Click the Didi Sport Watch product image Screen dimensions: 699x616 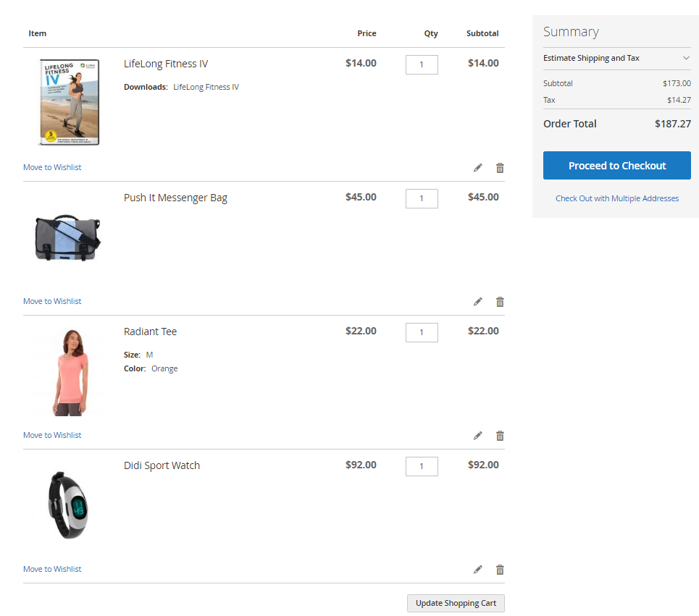pos(69,505)
